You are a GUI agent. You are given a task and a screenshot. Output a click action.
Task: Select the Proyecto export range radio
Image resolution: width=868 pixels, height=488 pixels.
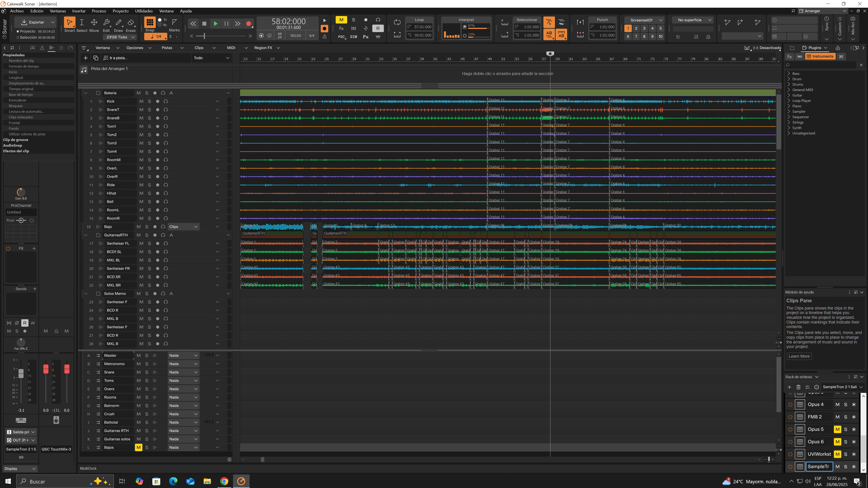(18, 31)
